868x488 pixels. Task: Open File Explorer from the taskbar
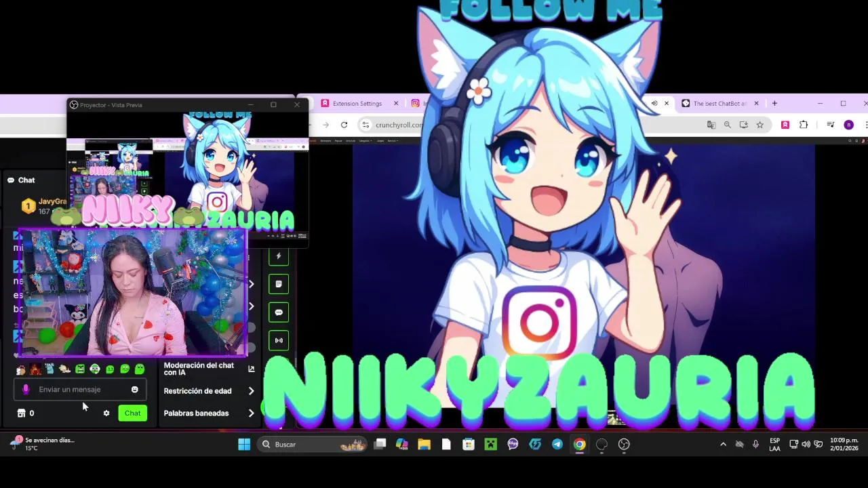coord(424,445)
